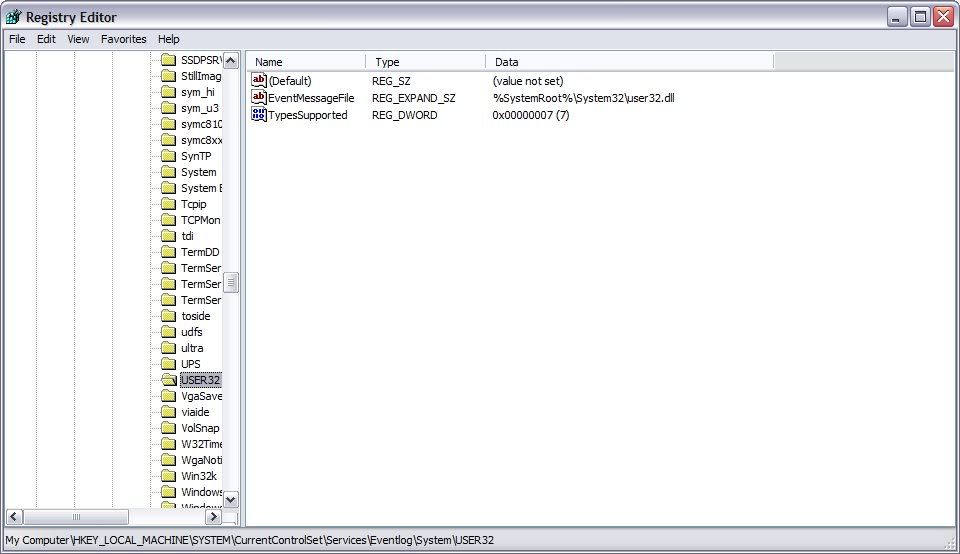
Task: Sort values by the Name column header
Action: [306, 62]
